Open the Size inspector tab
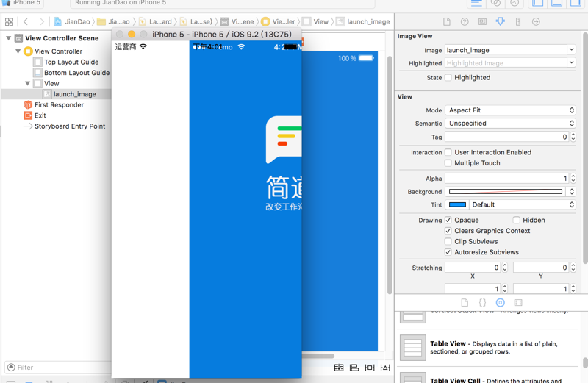Screen dimensions: 588x383 point(518,22)
